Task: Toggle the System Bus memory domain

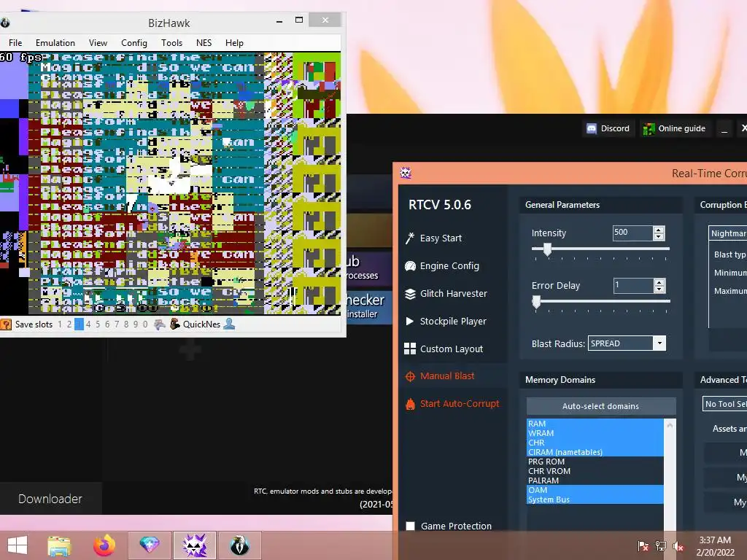Action: [595, 499]
